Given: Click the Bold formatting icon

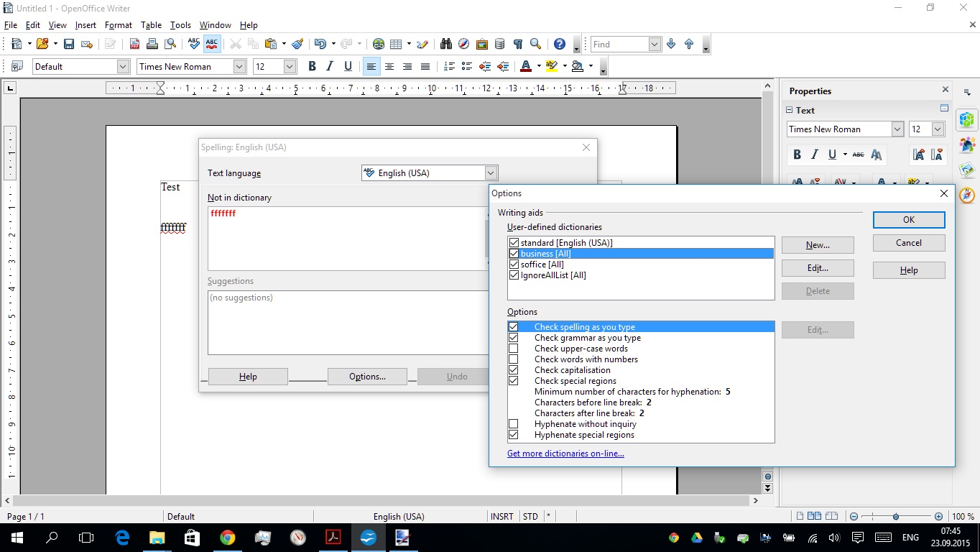Looking at the screenshot, I should point(312,66).
